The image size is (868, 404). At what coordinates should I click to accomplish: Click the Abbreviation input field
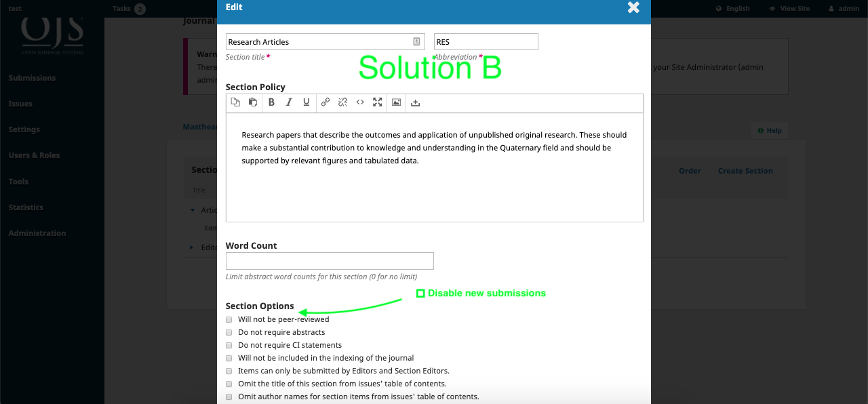486,41
